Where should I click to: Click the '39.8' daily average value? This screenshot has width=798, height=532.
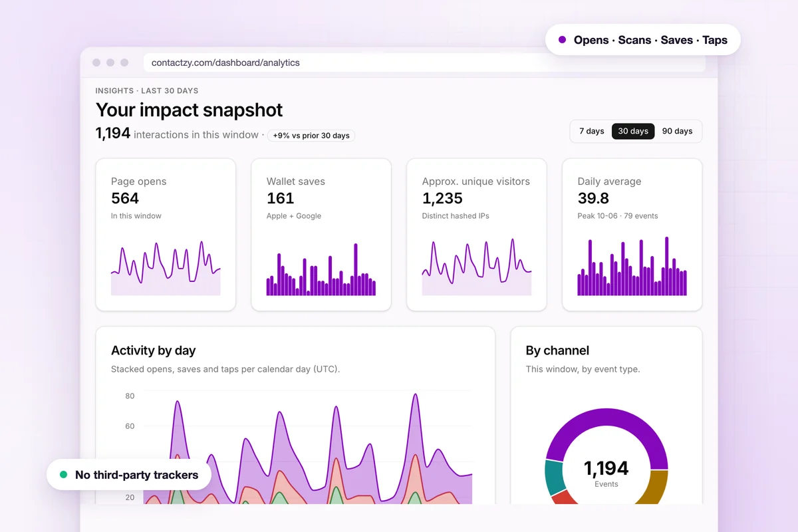593,198
